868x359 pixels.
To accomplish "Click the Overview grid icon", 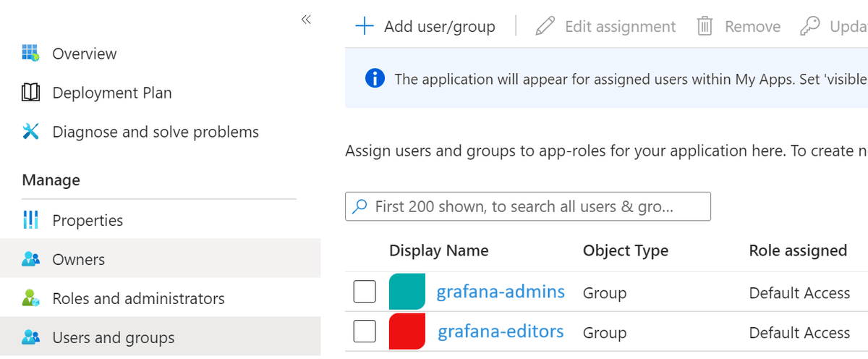I will click(30, 54).
